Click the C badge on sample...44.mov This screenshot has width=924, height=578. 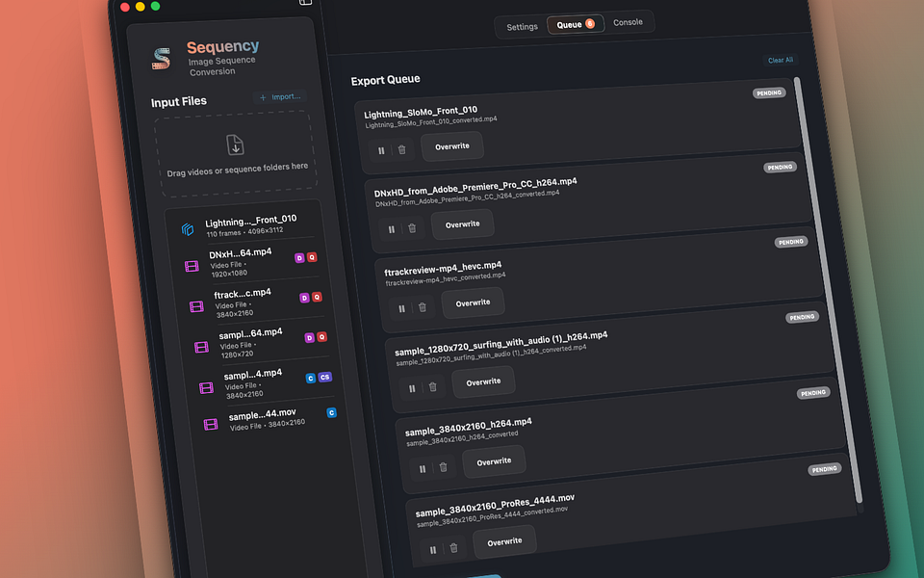point(331,413)
